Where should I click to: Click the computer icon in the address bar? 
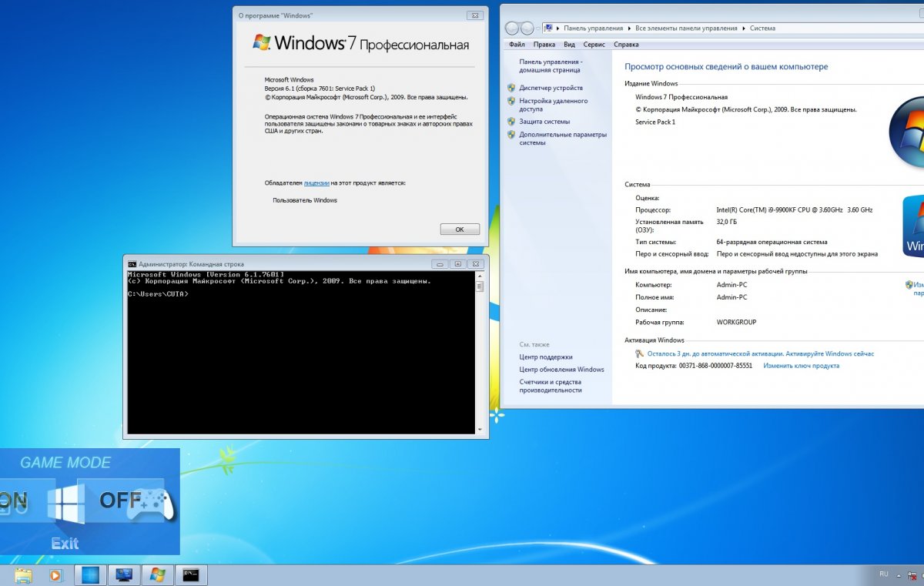pyautogui.click(x=548, y=28)
